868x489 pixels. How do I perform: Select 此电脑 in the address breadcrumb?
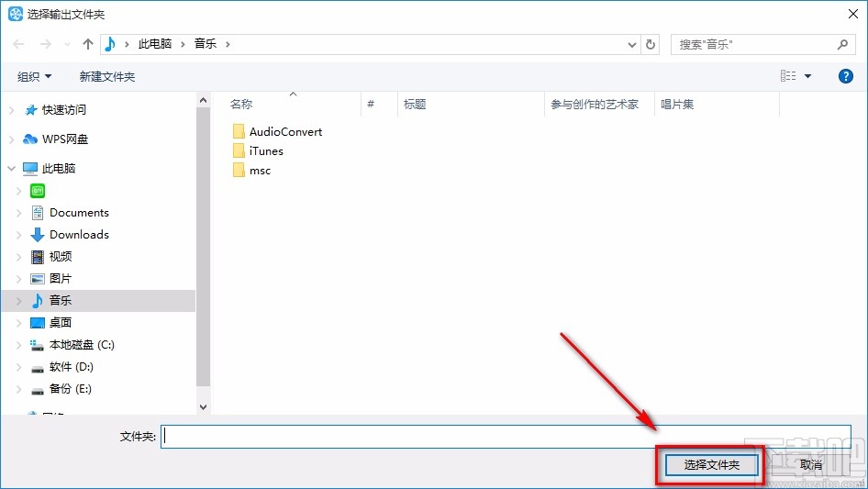(x=154, y=44)
